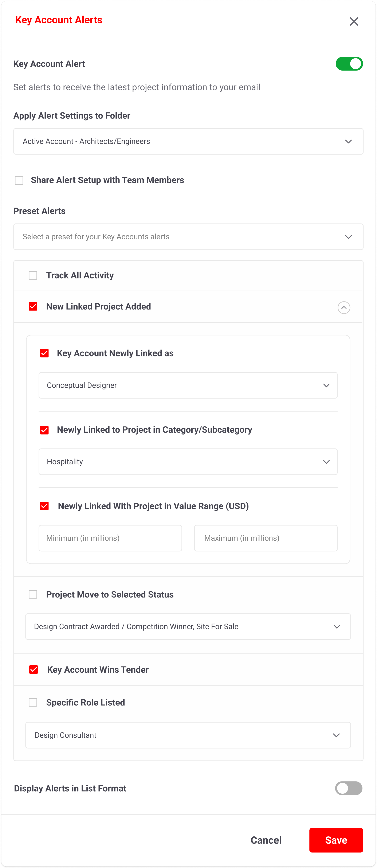The width and height of the screenshot is (377, 868).
Task: Check Project Move to Selected Status
Action: (x=33, y=594)
